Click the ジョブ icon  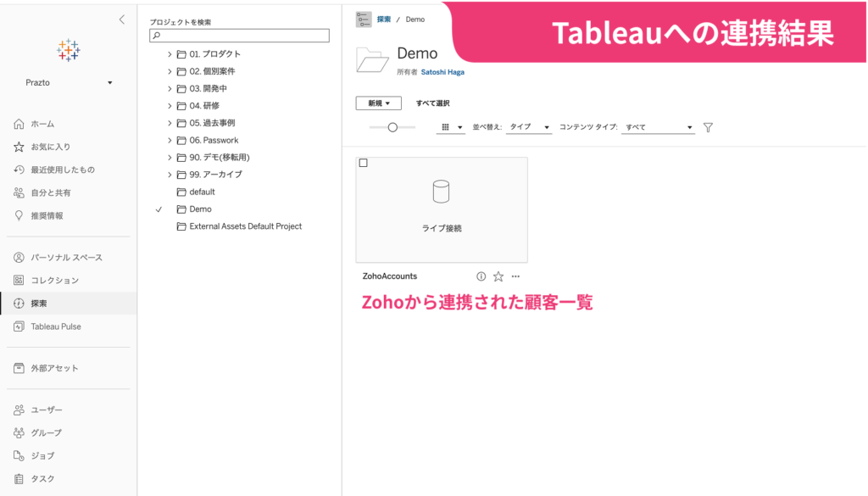pos(19,455)
